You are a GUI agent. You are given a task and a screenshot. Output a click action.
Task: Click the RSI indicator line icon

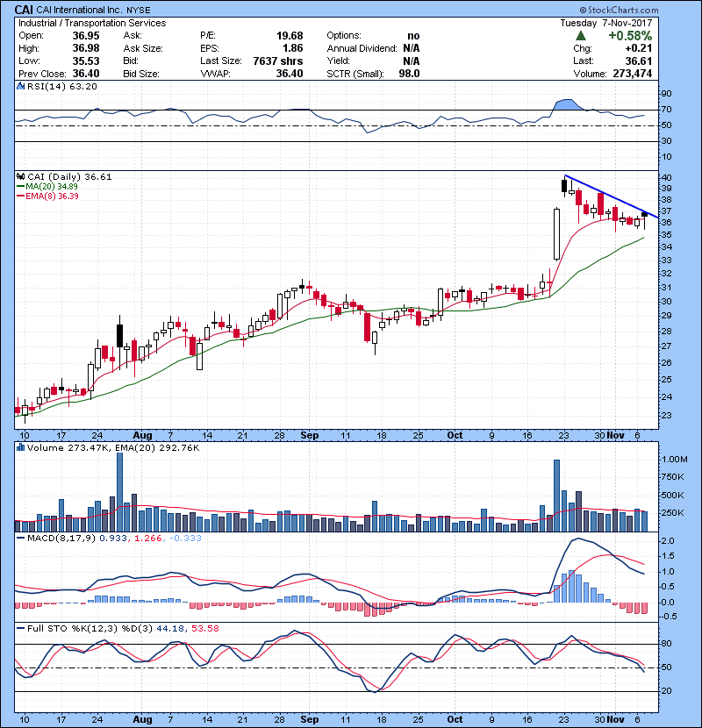pyautogui.click(x=20, y=86)
